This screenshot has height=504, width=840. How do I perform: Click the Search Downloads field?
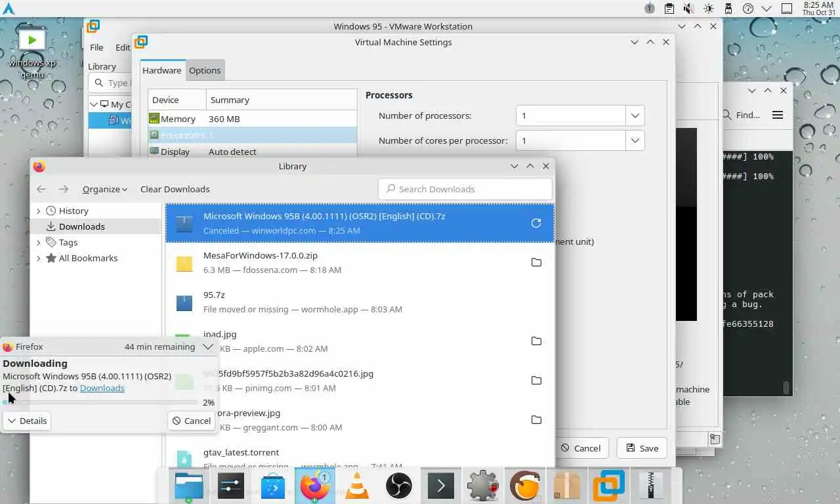pyautogui.click(x=465, y=189)
